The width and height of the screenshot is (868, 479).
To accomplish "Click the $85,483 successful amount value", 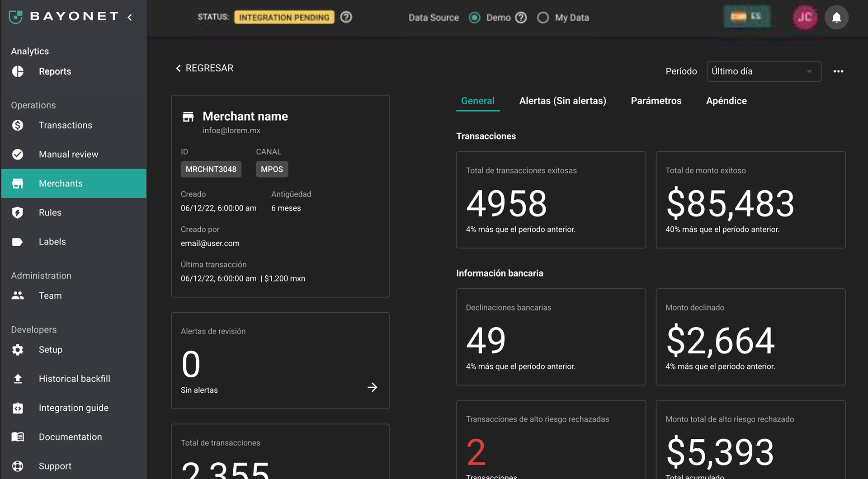I will [x=730, y=203].
